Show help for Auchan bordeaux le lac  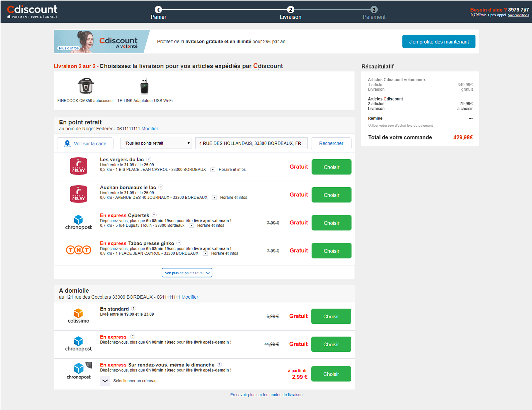tap(161, 187)
